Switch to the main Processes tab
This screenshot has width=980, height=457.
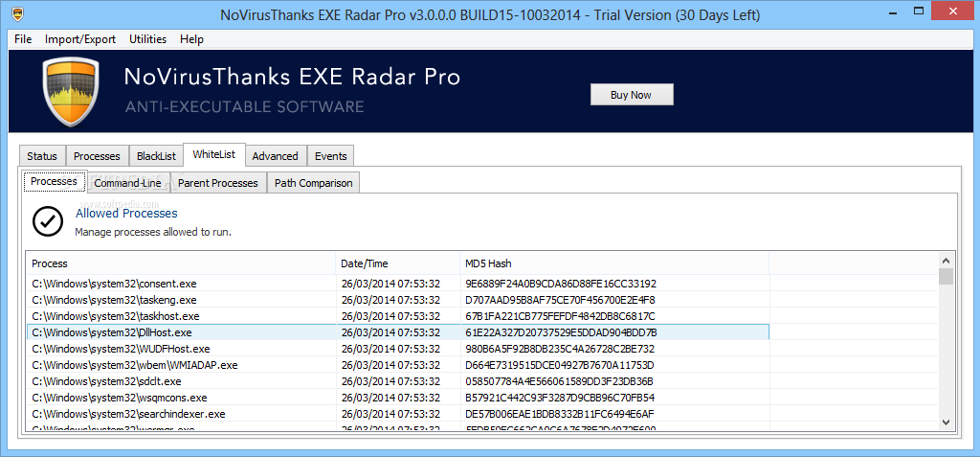click(x=97, y=156)
